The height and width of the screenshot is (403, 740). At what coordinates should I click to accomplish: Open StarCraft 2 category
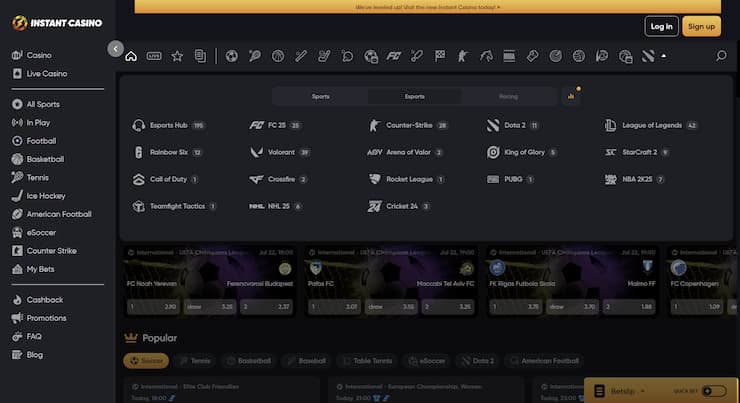[637, 152]
